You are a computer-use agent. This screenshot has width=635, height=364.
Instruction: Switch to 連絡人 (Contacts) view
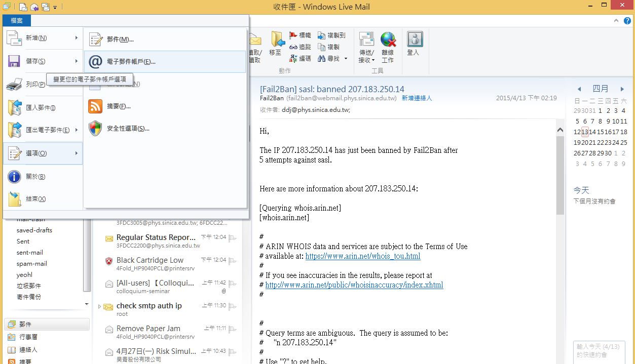click(47, 350)
